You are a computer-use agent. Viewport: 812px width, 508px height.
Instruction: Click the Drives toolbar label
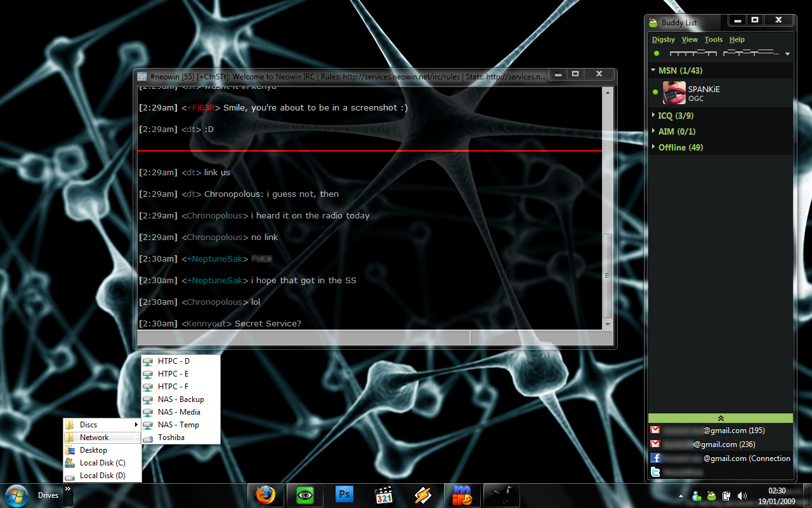[48, 495]
